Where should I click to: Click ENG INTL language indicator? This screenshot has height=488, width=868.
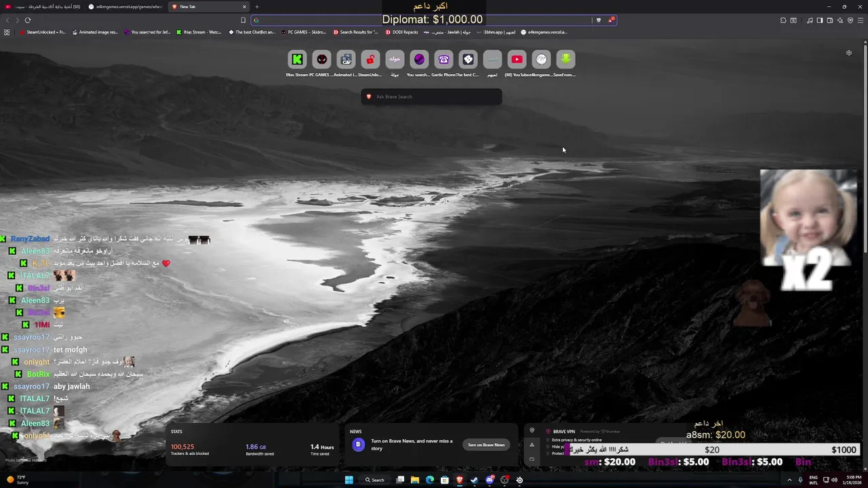[814, 480]
